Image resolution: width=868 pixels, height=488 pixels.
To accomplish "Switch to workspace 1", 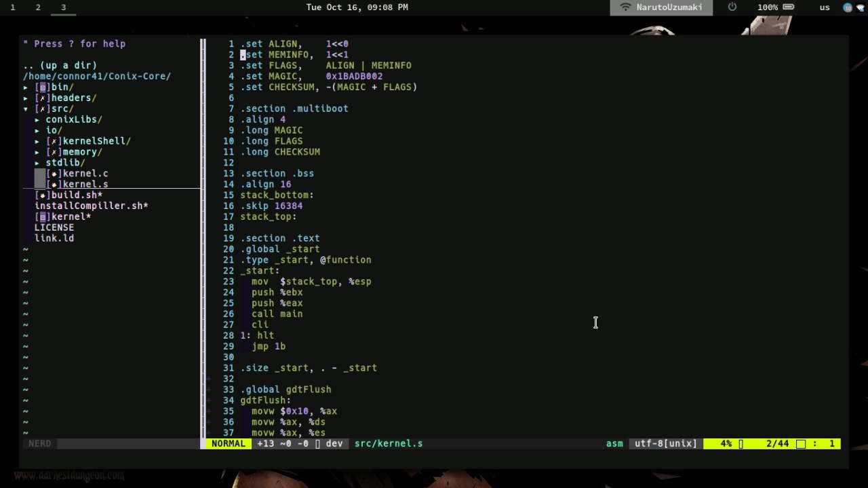I will 12,7.
